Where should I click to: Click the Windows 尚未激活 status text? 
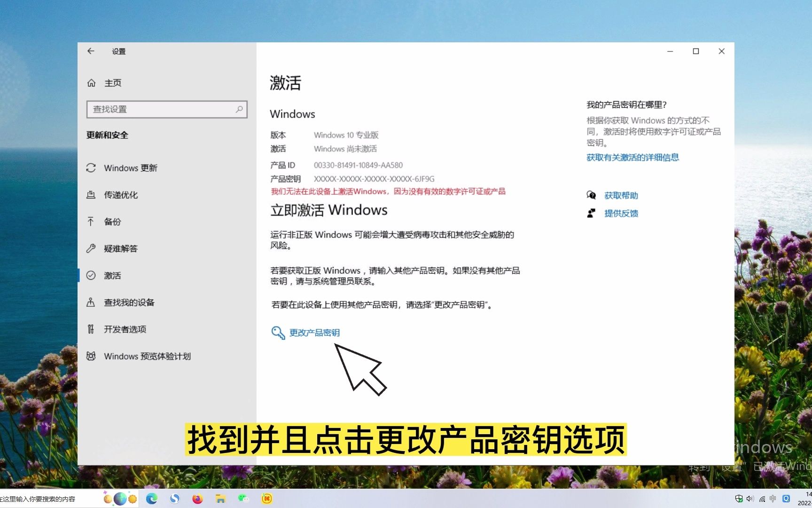[x=345, y=149]
